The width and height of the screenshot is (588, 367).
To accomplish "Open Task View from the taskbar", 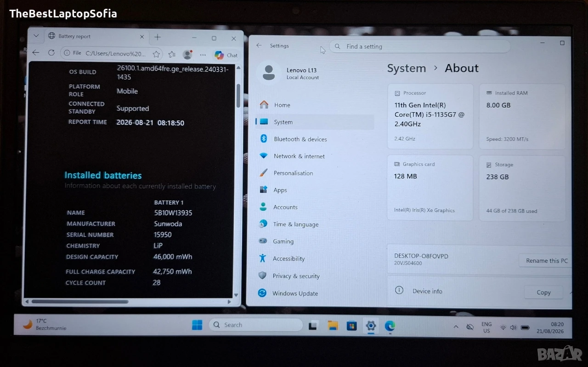I will coord(313,325).
